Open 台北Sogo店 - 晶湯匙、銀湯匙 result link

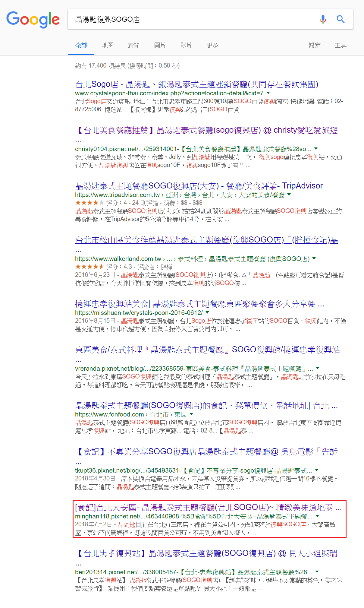tap(196, 84)
